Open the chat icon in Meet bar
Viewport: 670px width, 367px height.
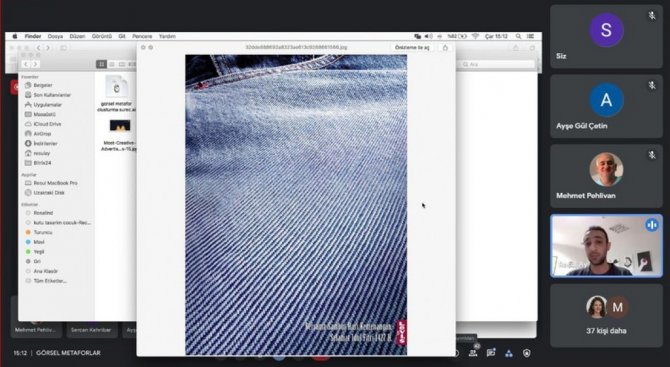[491, 353]
